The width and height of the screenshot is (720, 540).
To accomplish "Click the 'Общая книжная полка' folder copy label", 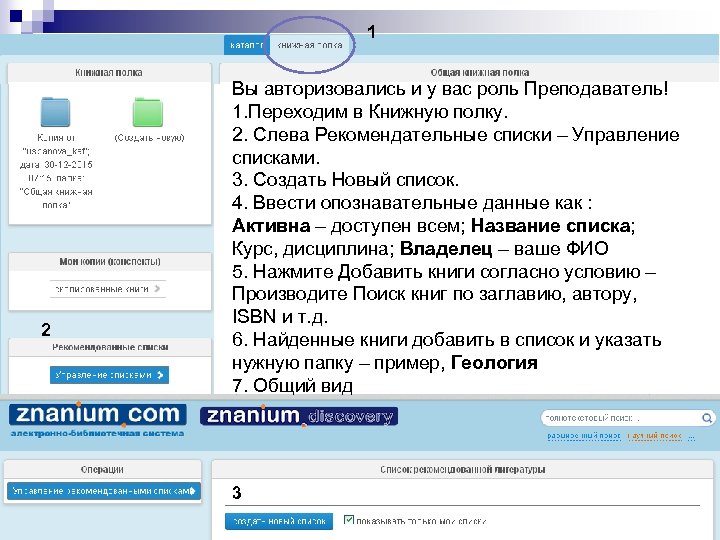I will (56, 171).
